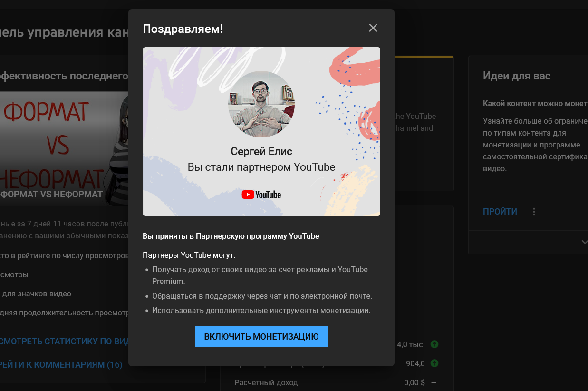Viewport: 588px width, 391px height.
Task: Click the Вы приняты в Партнерскую программу line
Action: coord(231,236)
